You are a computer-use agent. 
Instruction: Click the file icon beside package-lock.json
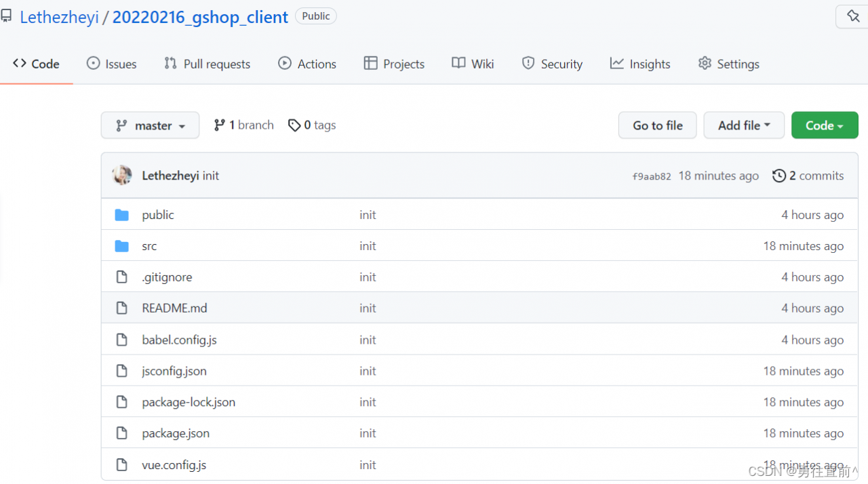pos(122,402)
